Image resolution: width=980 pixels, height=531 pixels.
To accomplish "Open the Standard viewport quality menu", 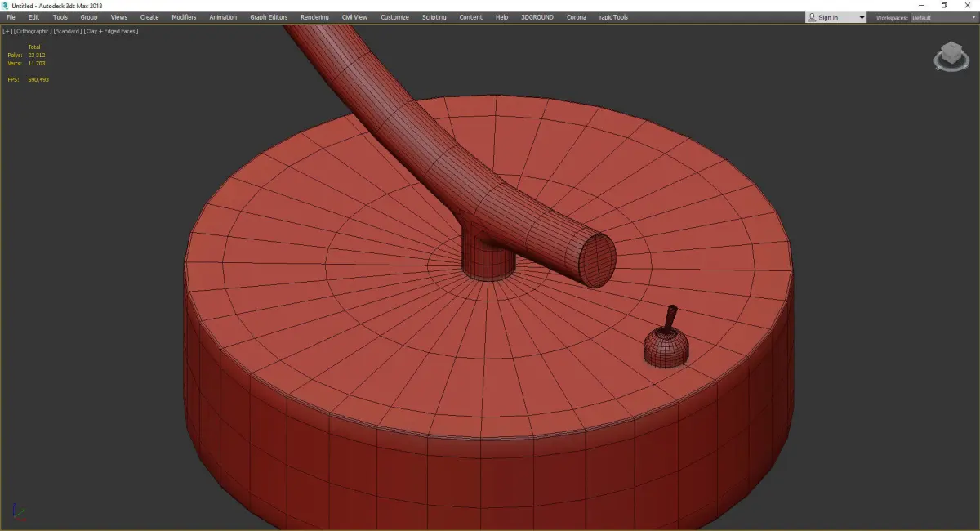I will click(x=67, y=31).
